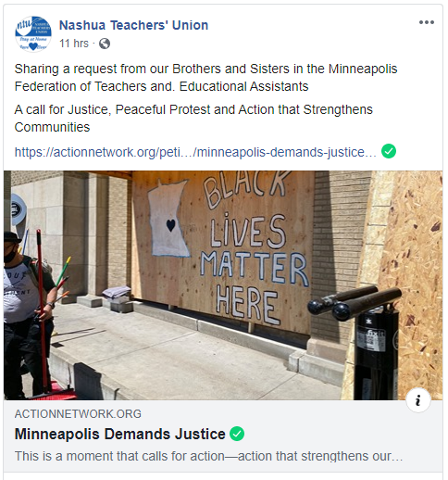Click the info icon on the link preview
448x480 pixels.
[x=418, y=400]
